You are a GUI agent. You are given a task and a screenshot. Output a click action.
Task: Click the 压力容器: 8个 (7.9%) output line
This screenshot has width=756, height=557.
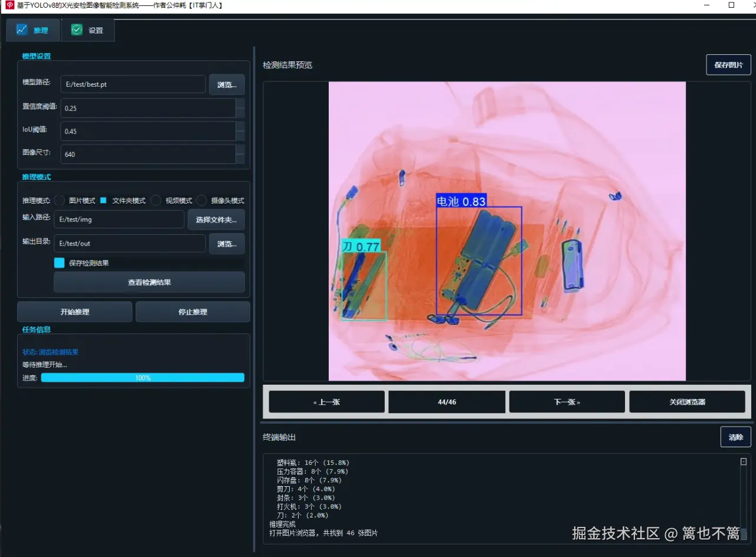tap(312, 471)
